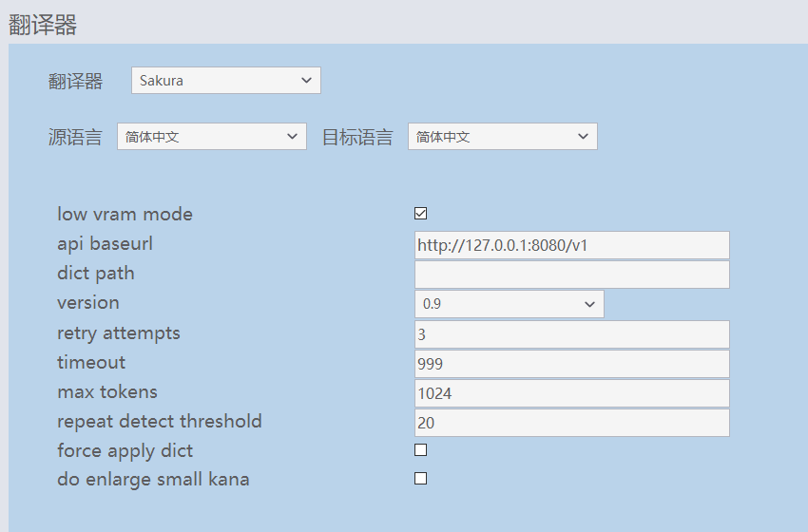Click the timeout field showing 999
This screenshot has height=532, width=808.
click(x=572, y=364)
